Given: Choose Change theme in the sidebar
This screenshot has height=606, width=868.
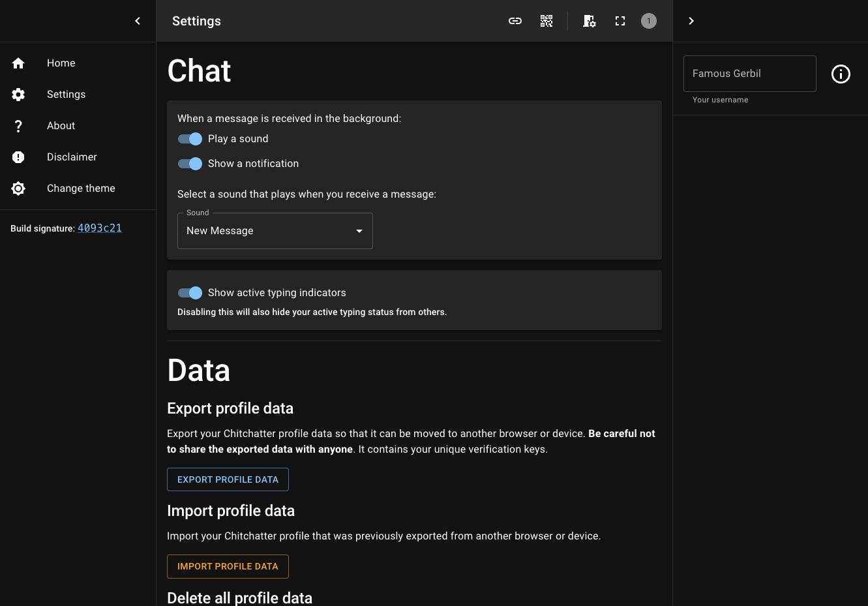Looking at the screenshot, I should (x=78, y=189).
